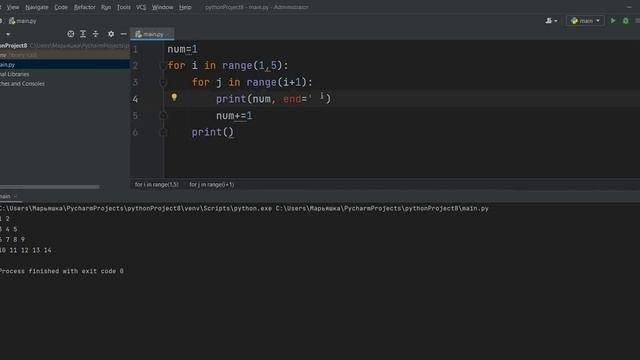
Task: Open the main run configuration dropdown
Action: coord(585,20)
